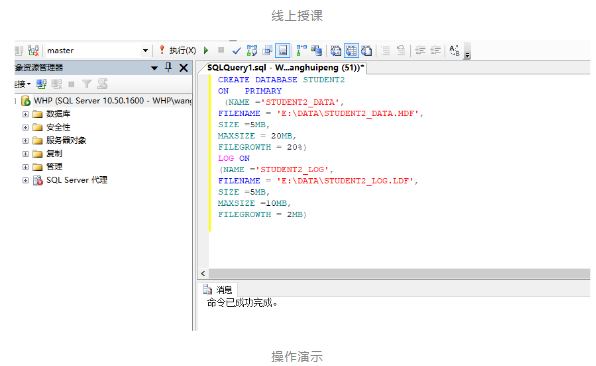The height and width of the screenshot is (366, 596).
Task: Click the results to file icon
Action: [367, 50]
